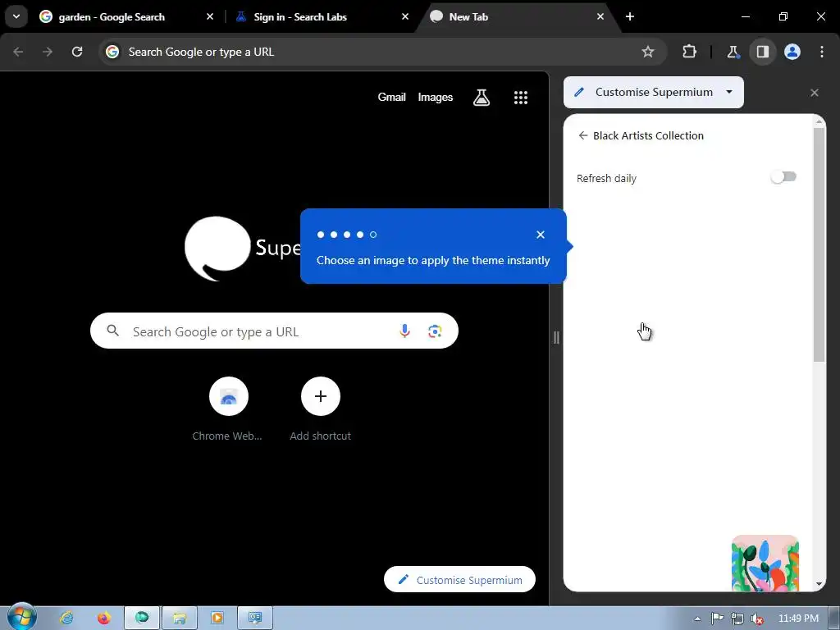
Task: Close the side panel
Action: (815, 93)
